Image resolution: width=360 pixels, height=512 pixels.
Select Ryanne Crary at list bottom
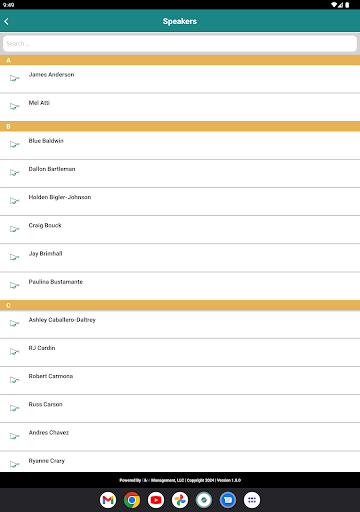click(180, 462)
